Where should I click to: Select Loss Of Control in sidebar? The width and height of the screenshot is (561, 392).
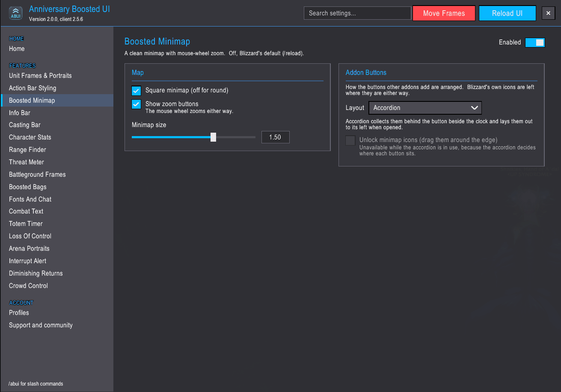click(57, 236)
